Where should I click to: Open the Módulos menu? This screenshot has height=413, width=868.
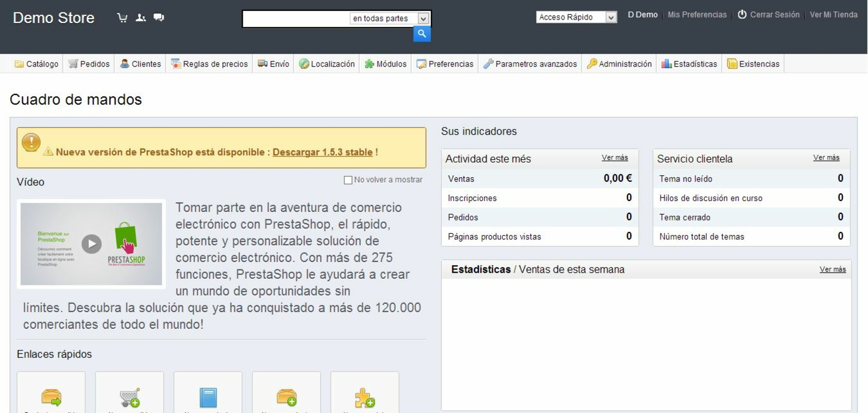coord(385,64)
